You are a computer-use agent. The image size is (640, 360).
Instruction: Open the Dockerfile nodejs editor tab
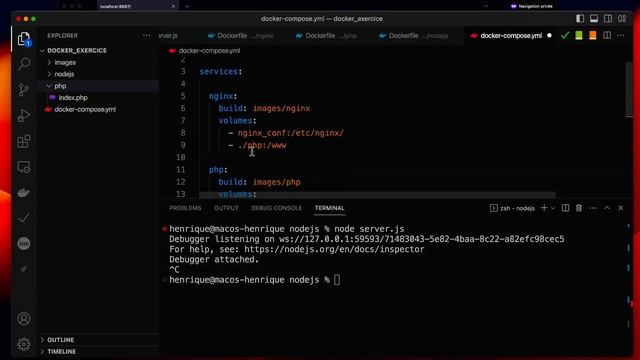click(414, 36)
